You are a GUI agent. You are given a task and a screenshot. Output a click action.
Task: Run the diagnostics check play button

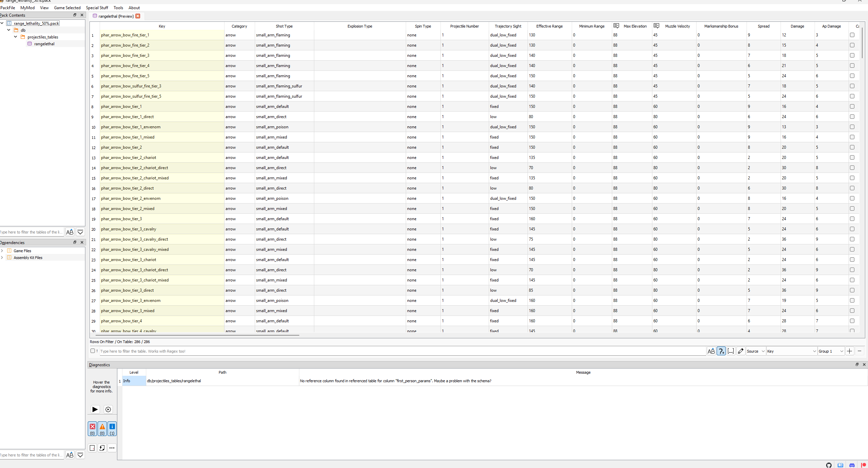click(95, 409)
